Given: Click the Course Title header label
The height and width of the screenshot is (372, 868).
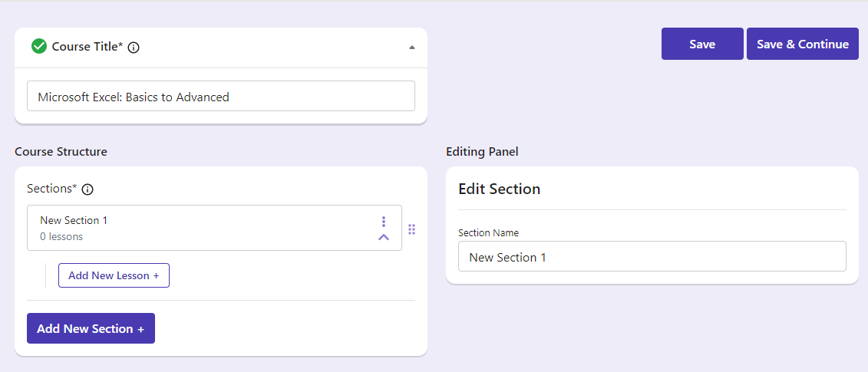Looking at the screenshot, I should point(87,47).
